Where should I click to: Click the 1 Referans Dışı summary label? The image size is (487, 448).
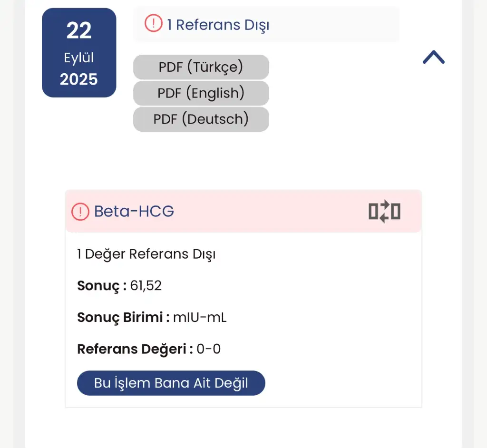(218, 24)
